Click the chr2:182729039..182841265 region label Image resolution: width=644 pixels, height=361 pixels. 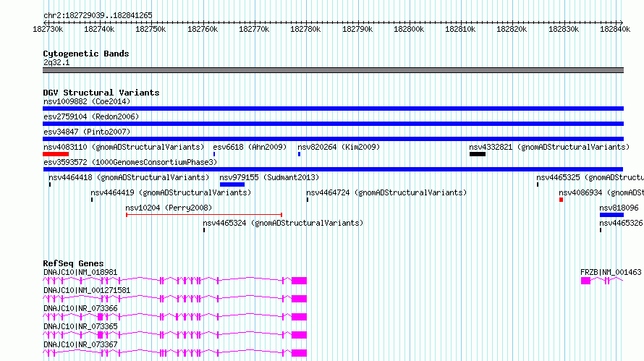pyautogui.click(x=98, y=16)
